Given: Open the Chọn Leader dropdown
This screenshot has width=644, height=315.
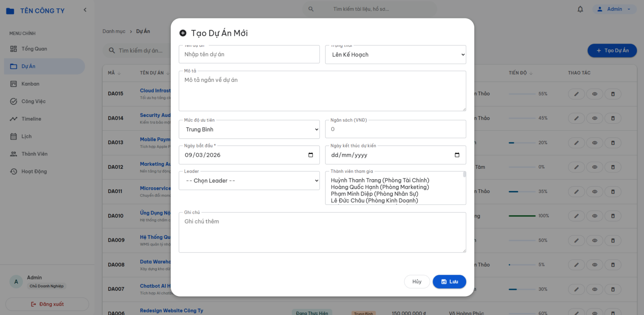Looking at the screenshot, I should point(249,181).
